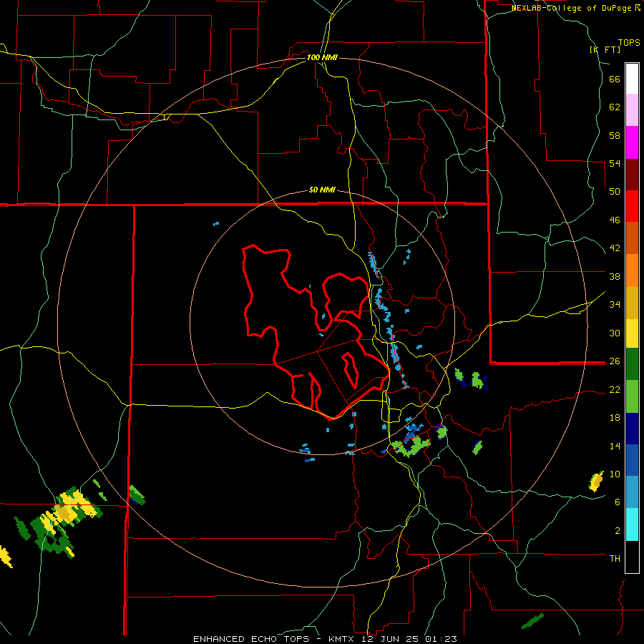Image resolution: width=644 pixels, height=644 pixels.
Task: Click the '10' legend value
Action: 615,474
